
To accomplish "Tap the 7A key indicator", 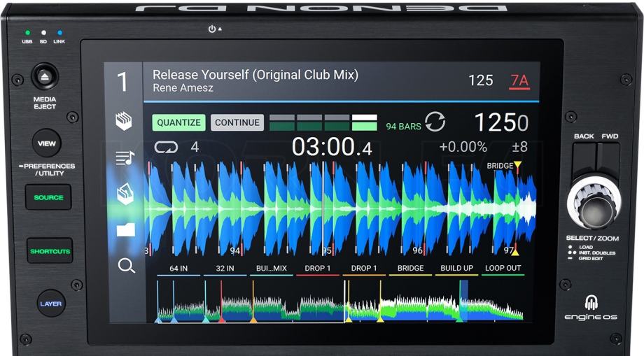I will [x=519, y=81].
